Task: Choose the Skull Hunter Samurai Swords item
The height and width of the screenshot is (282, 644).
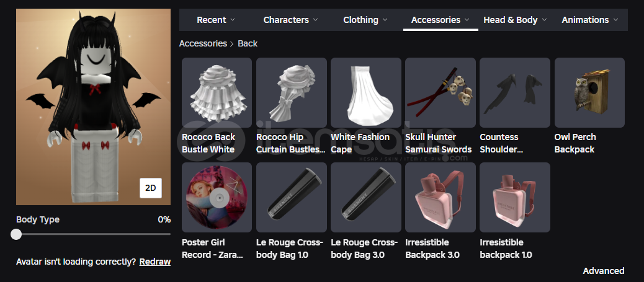Action: coord(441,92)
